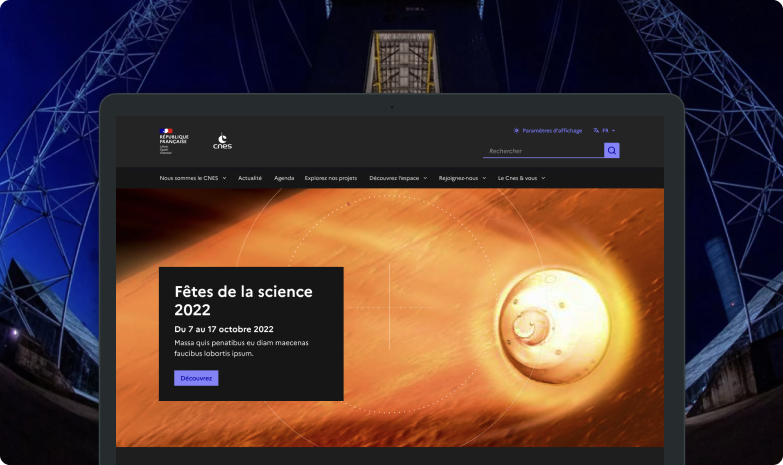This screenshot has width=783, height=465.
Task: Go to Explorez nos projets
Action: click(331, 178)
